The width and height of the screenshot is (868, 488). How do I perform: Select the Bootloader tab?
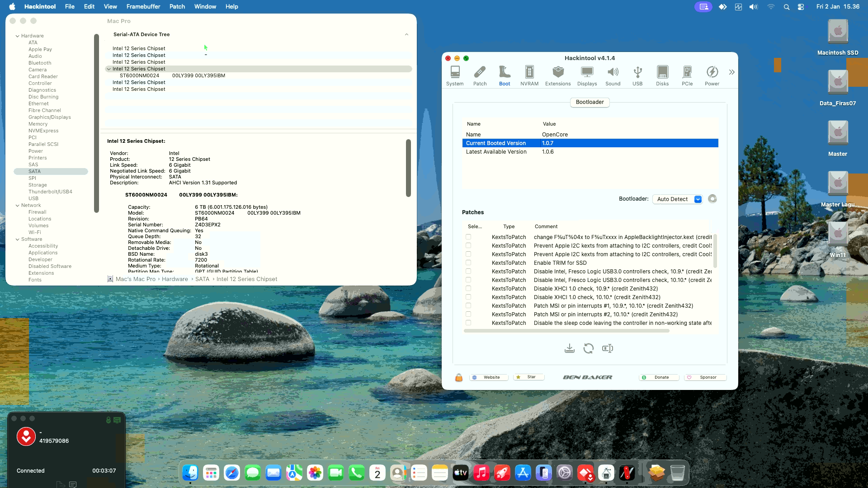tap(590, 102)
